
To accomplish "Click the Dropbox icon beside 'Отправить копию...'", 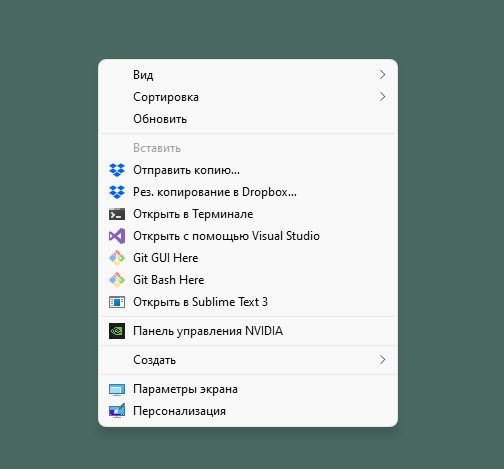I will pyautogui.click(x=117, y=170).
